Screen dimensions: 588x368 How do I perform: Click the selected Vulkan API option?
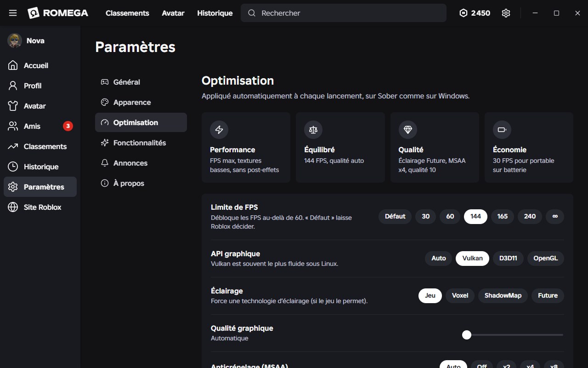click(472, 258)
